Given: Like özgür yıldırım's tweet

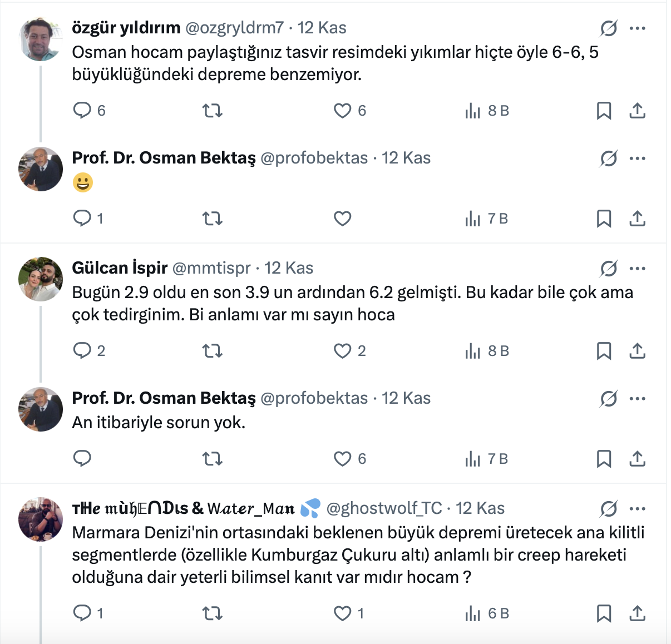Looking at the screenshot, I should tap(342, 111).
